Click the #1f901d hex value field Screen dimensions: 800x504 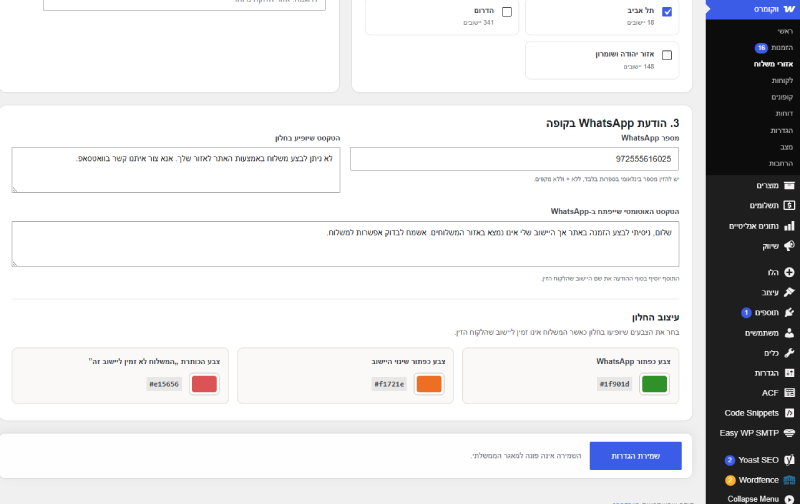(x=614, y=384)
